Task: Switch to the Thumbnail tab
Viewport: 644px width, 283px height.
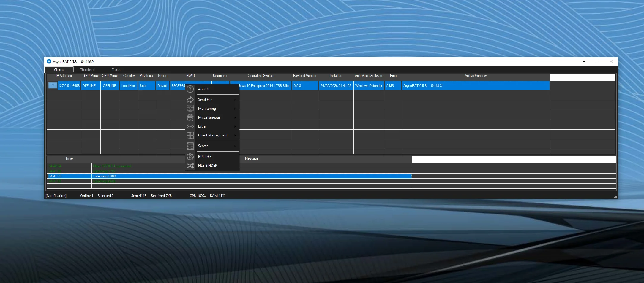Action: [87, 70]
